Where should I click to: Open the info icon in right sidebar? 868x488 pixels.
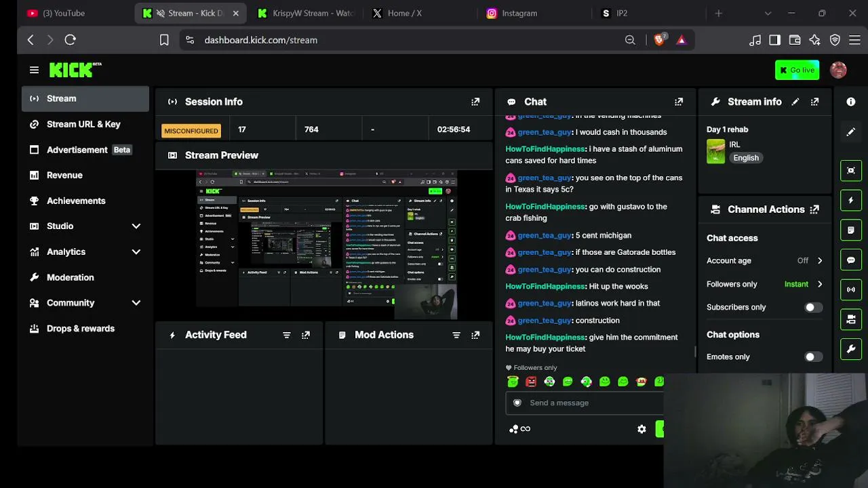tap(851, 102)
